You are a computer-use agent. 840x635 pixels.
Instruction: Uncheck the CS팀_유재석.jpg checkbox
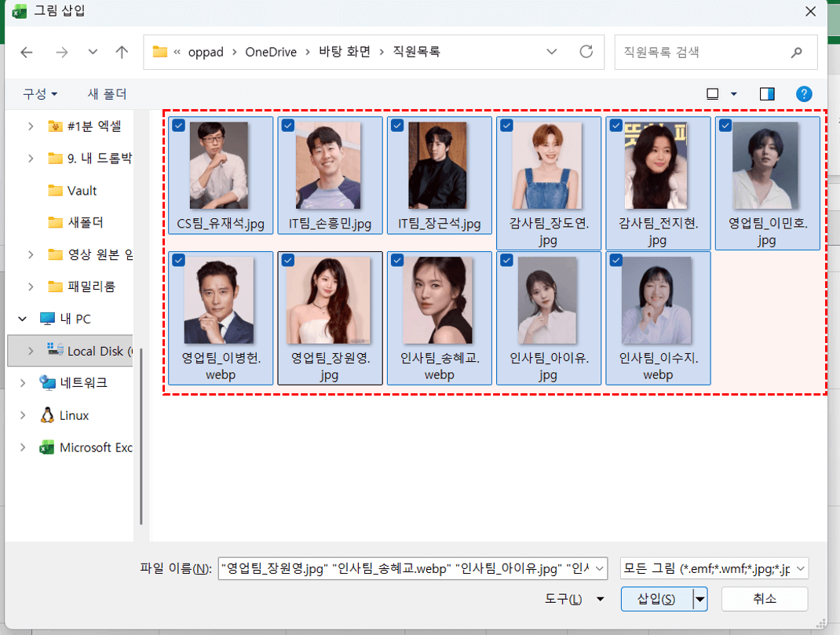coord(179,126)
